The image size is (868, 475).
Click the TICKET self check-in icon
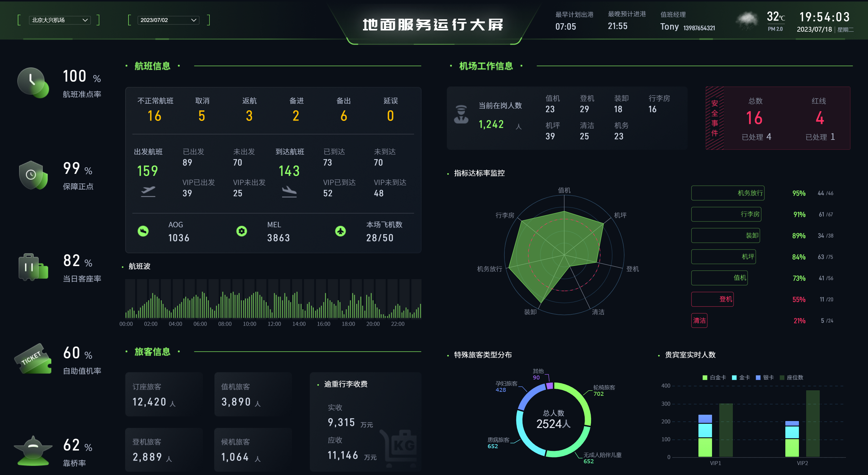pos(33,359)
